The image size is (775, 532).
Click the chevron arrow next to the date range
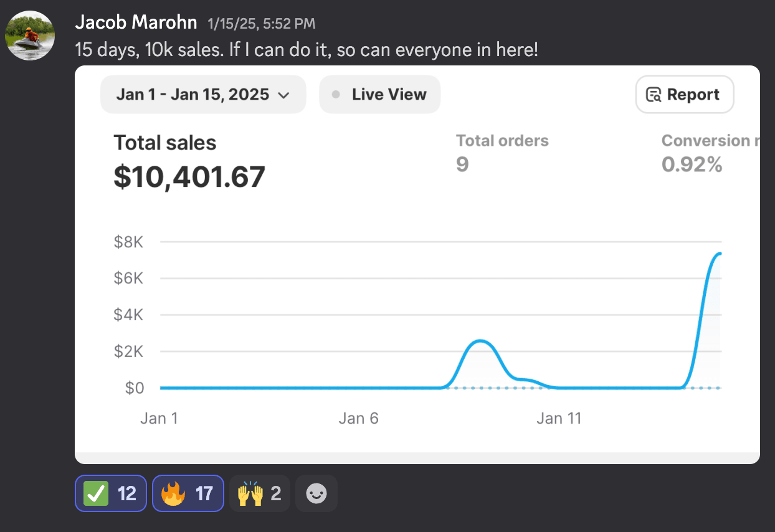tap(283, 95)
